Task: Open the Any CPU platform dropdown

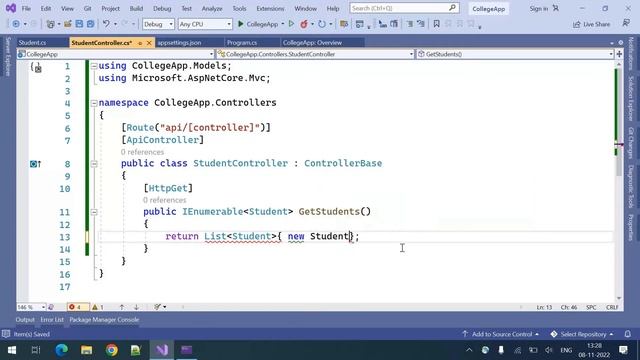Action: [205, 24]
